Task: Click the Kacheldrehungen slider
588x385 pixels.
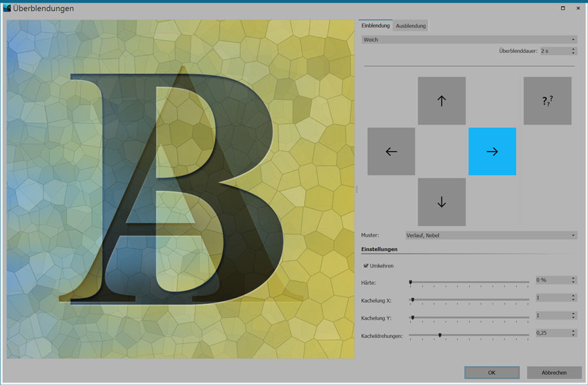Action: click(x=468, y=335)
